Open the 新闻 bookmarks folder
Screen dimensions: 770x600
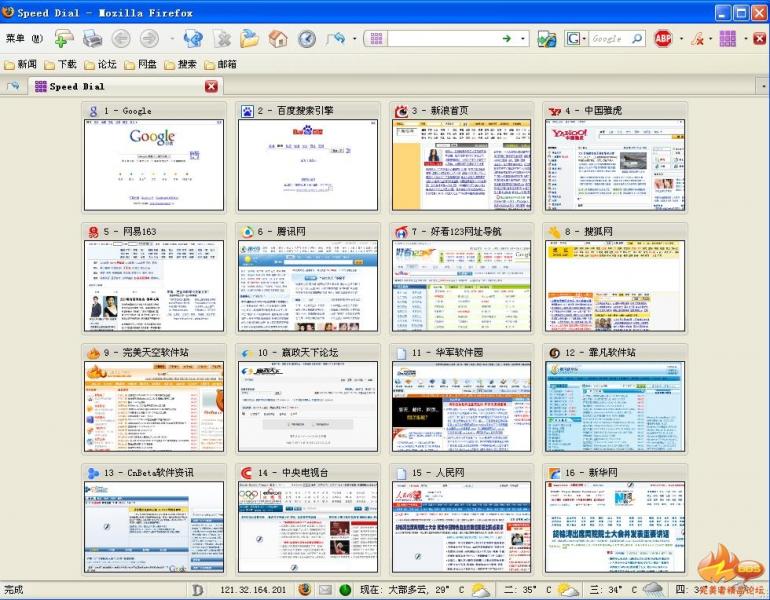pos(21,64)
